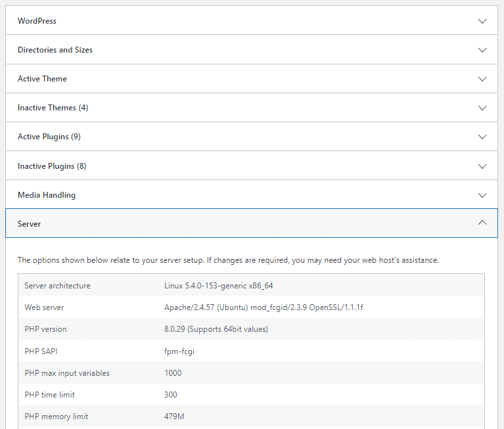
Task: Click the chevron icon for Active Theme
Action: pos(482,79)
